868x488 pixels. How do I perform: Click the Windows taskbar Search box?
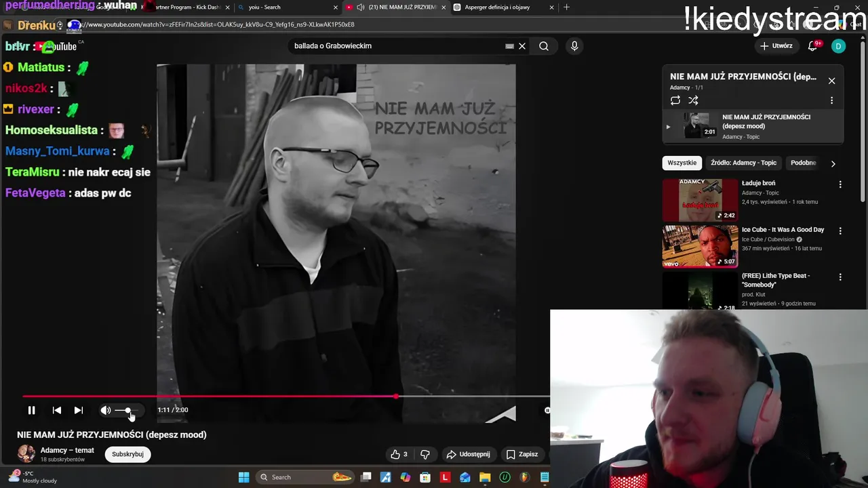pyautogui.click(x=305, y=477)
